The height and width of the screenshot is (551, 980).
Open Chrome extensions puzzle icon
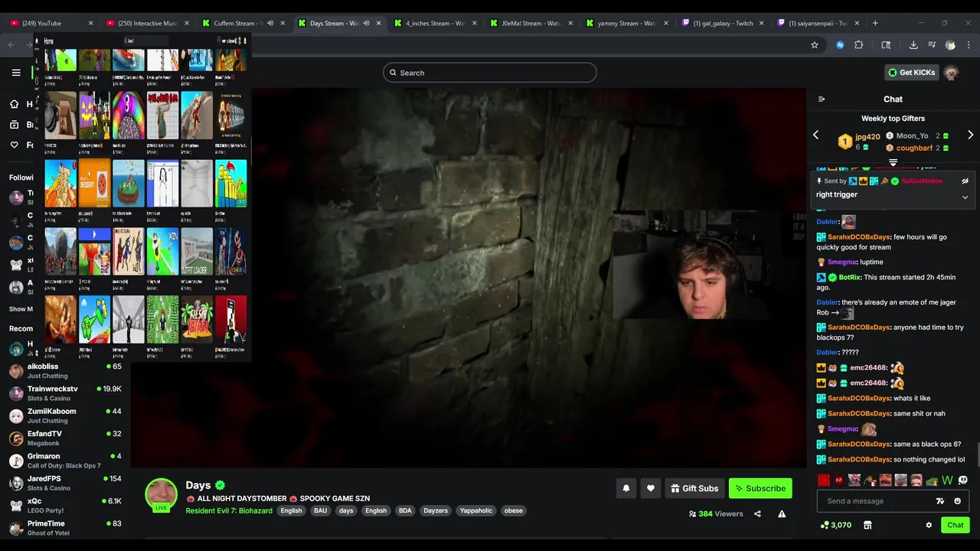click(858, 45)
